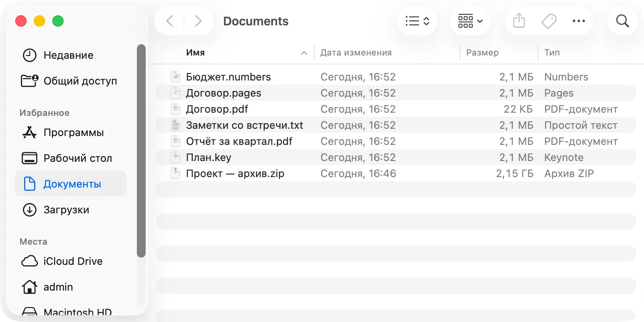The height and width of the screenshot is (322, 644).
Task: Click the Недавние clock icon
Action: tap(29, 55)
